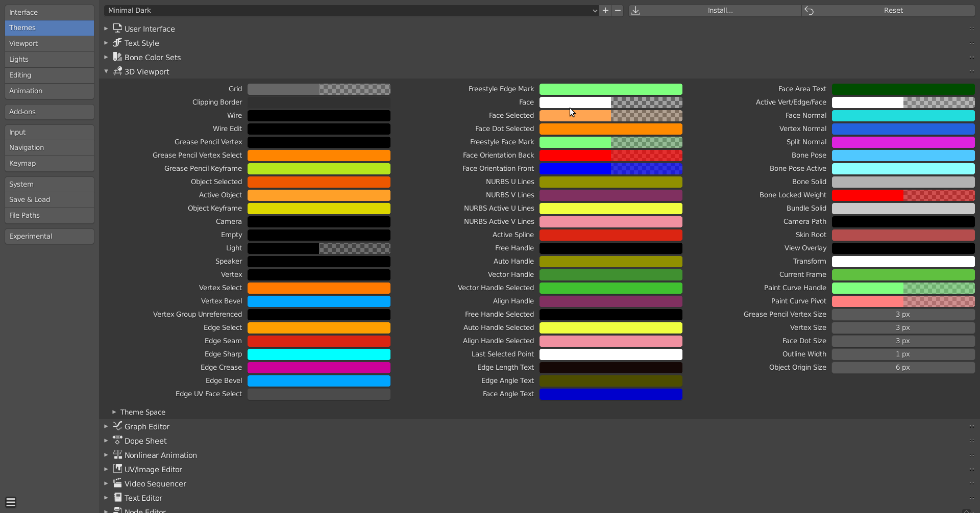980x513 pixels.
Task: Click the Text Style icon
Action: (x=117, y=43)
